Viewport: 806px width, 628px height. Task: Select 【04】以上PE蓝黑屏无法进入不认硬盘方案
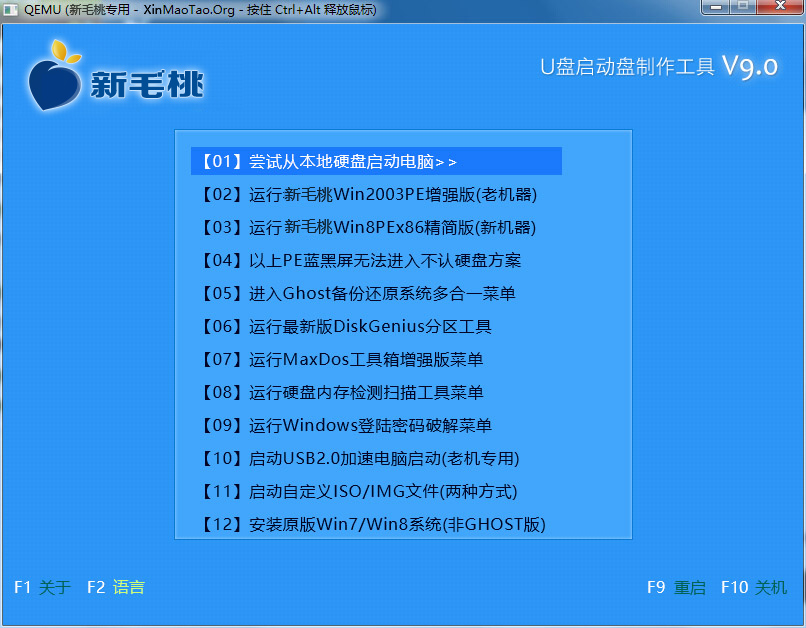[x=359, y=261]
